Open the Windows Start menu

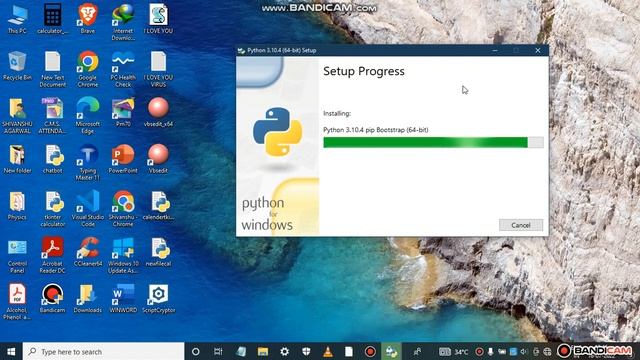tap(11, 351)
